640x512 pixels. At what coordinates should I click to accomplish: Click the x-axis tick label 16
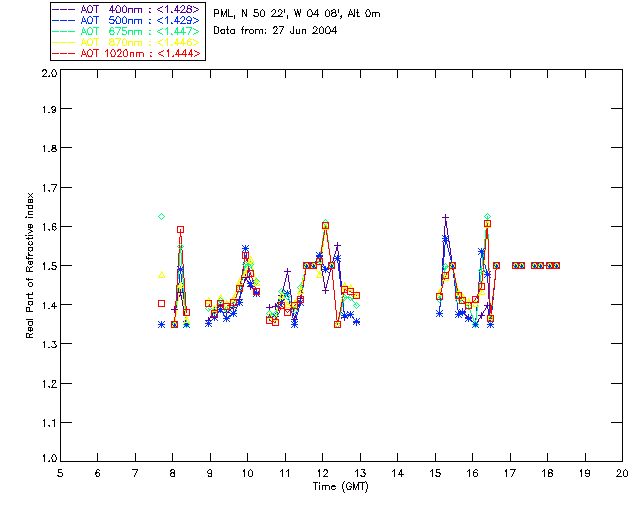[473, 473]
